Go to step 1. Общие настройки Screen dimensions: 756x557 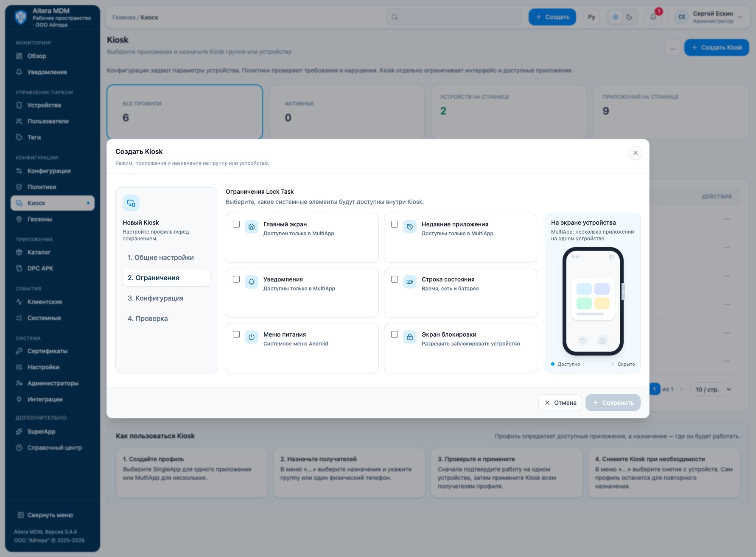pos(166,257)
